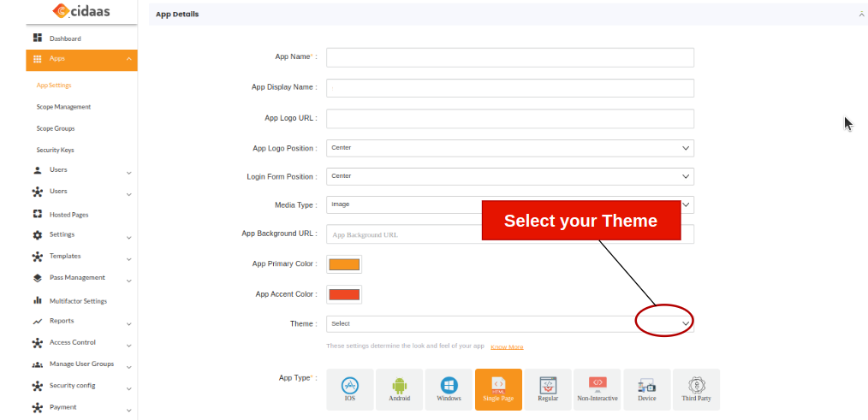Click the Templates icon

[x=38, y=257]
